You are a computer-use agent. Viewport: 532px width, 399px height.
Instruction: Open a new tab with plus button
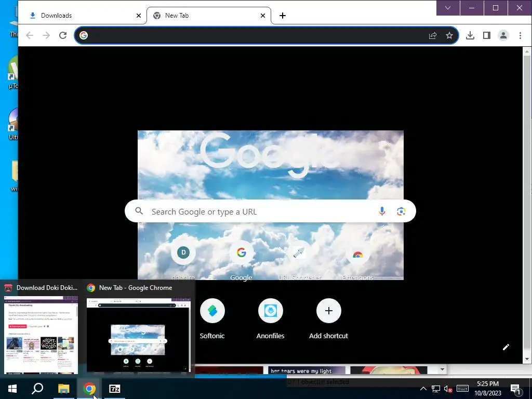282,16
